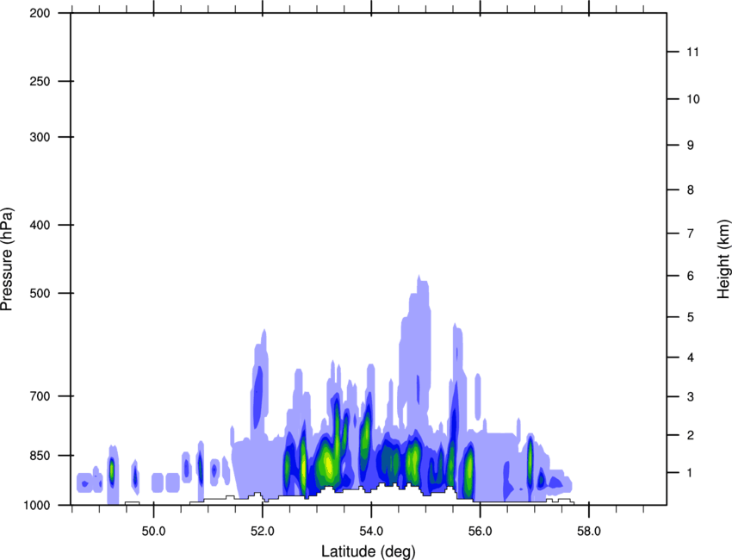Select the 1000 pressure tick label

tap(37, 505)
